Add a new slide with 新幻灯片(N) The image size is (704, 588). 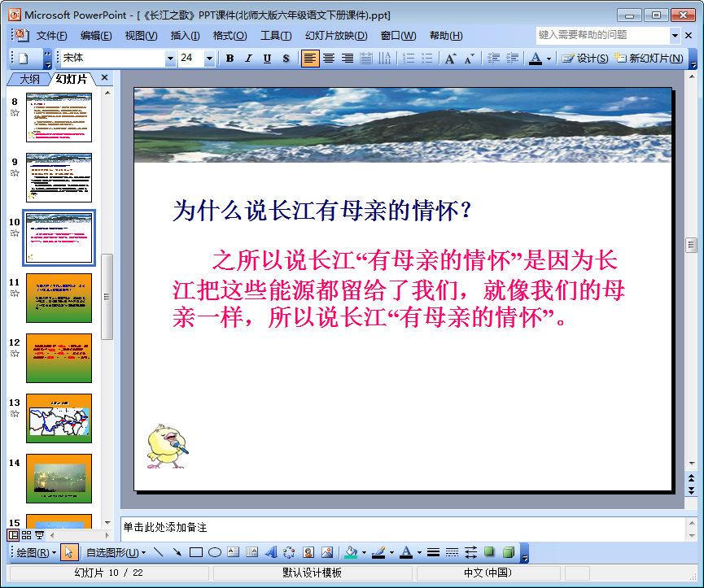tap(649, 59)
